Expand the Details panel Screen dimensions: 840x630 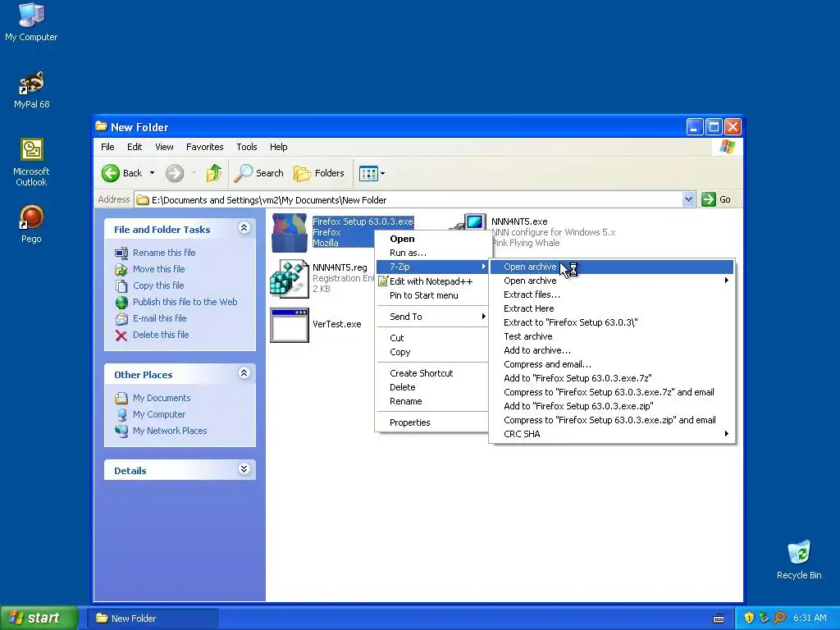tap(244, 469)
